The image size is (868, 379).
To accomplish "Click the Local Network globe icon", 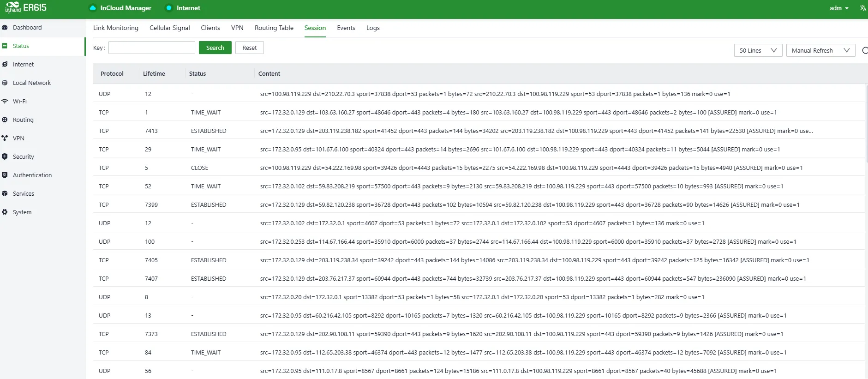I will 5,83.
